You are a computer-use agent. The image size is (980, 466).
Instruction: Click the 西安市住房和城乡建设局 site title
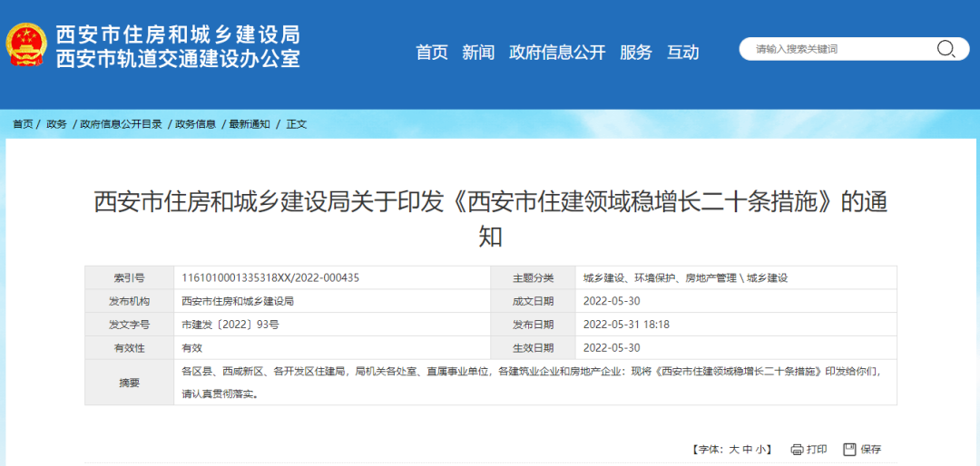click(178, 34)
